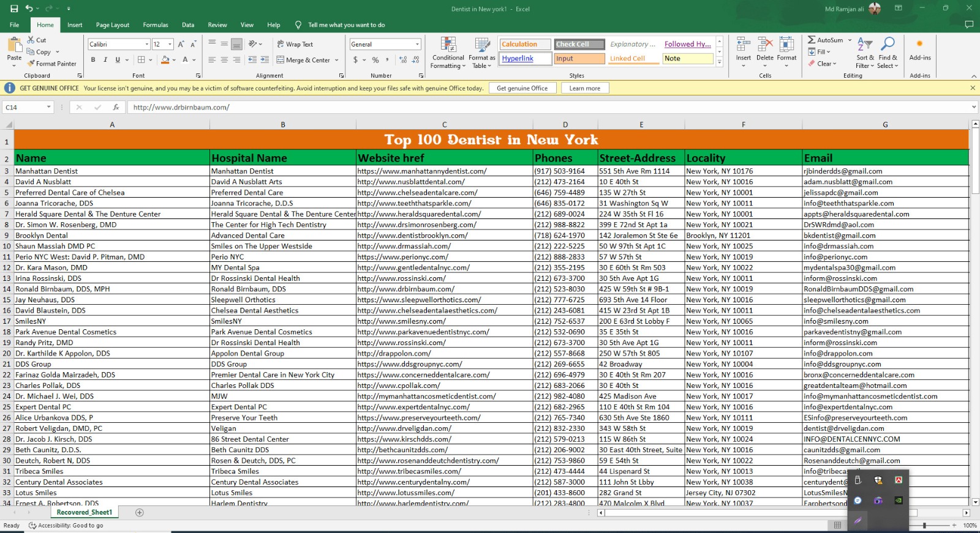Decrease font size with the smaller A icon

click(x=193, y=44)
